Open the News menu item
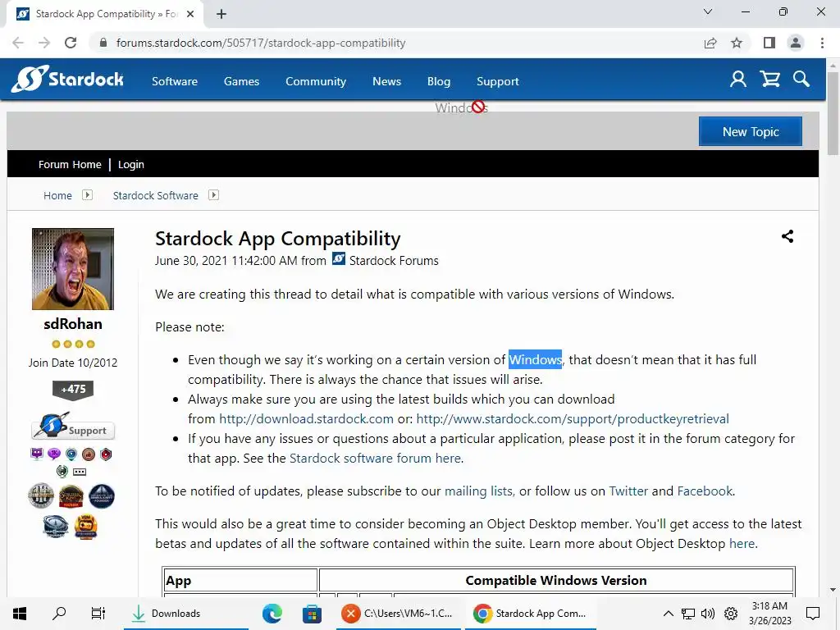 387,81
